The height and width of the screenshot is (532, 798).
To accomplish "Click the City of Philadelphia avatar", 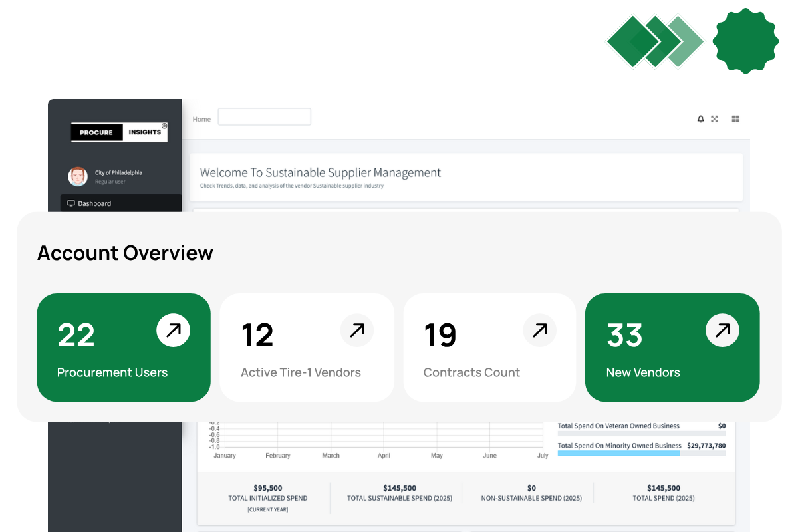I will pos(78,176).
